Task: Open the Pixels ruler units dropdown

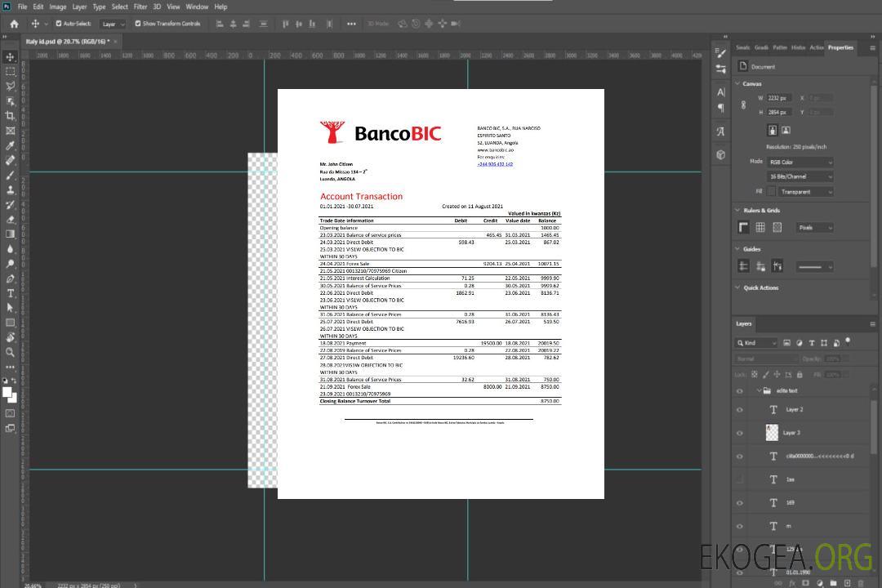Action: point(815,228)
